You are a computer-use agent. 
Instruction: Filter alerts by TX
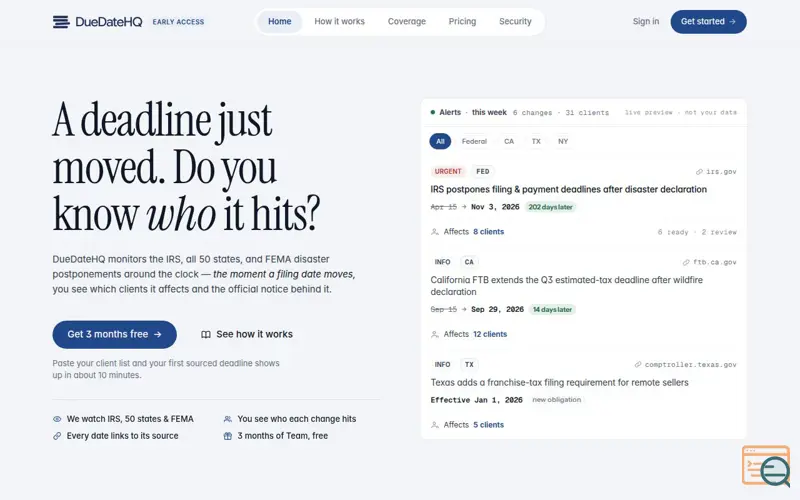(x=536, y=141)
